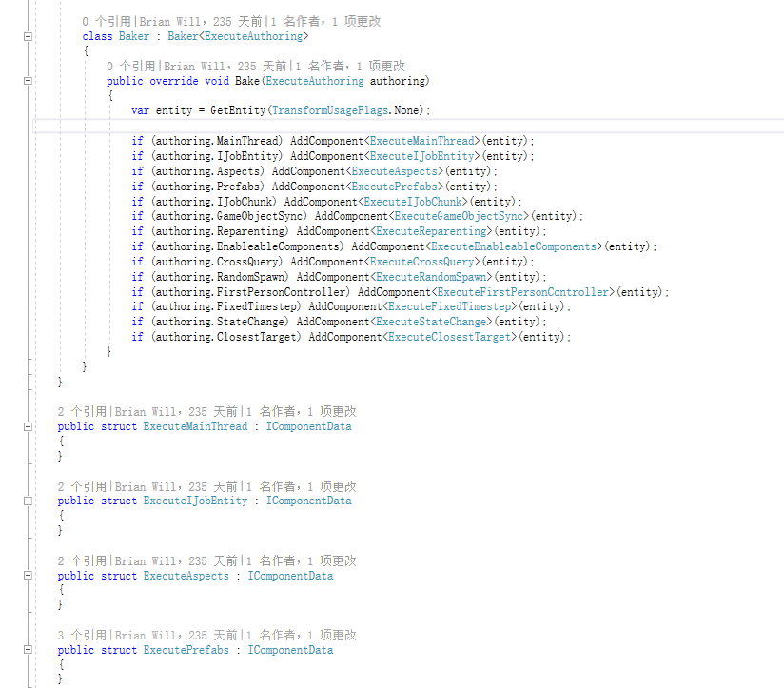Collapse the Bake method code block

coord(28,81)
